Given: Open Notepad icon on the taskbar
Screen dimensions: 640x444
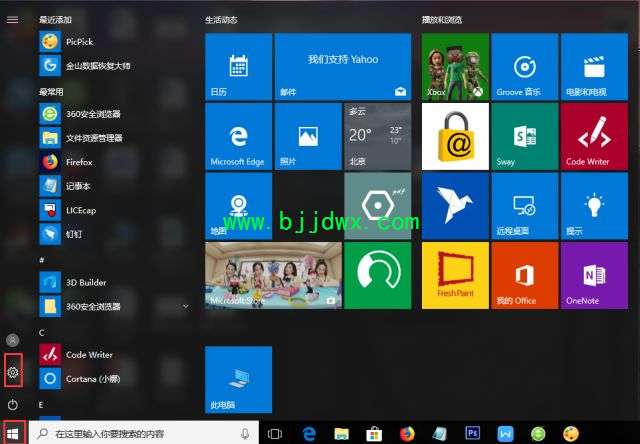Looking at the screenshot, I should (x=440, y=433).
